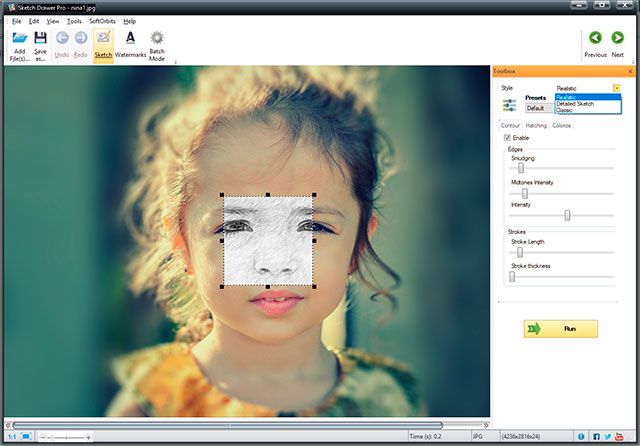
Task: Select the Sketch pencil tool
Action: tap(103, 39)
